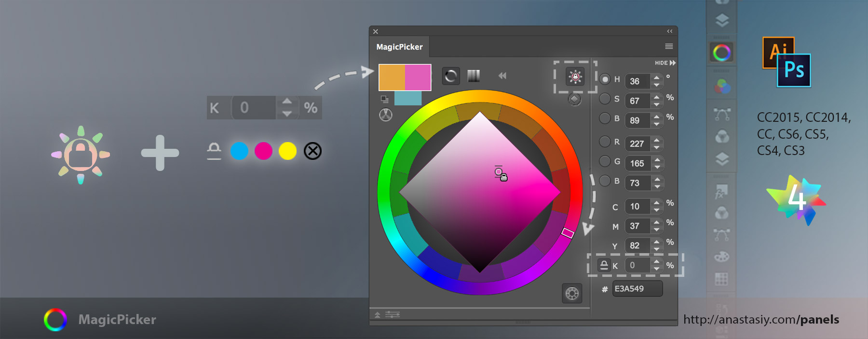Switch to color wheel mode icon
Image resolution: width=868 pixels, height=339 pixels.
tap(451, 76)
